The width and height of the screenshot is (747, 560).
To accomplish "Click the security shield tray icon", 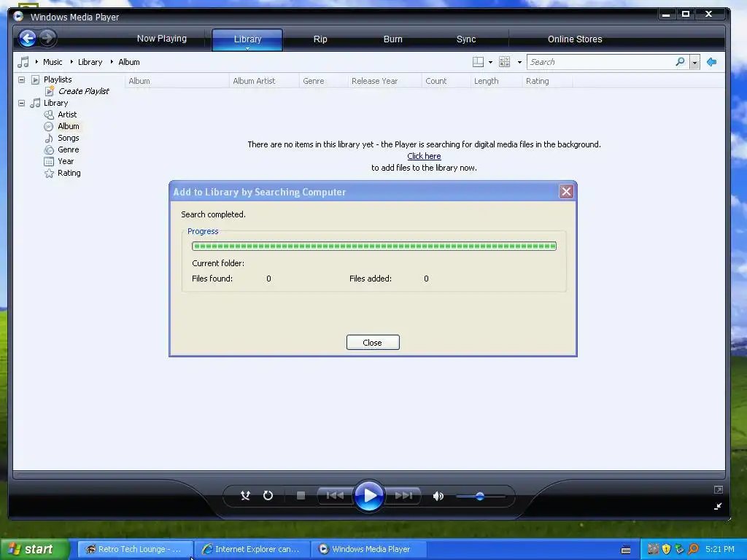I will [x=666, y=549].
